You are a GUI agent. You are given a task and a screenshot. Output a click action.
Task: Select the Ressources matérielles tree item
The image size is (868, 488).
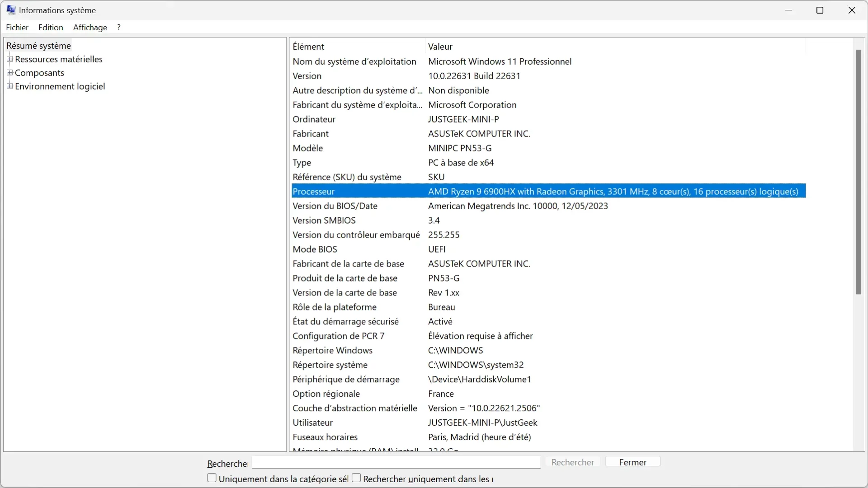(59, 59)
